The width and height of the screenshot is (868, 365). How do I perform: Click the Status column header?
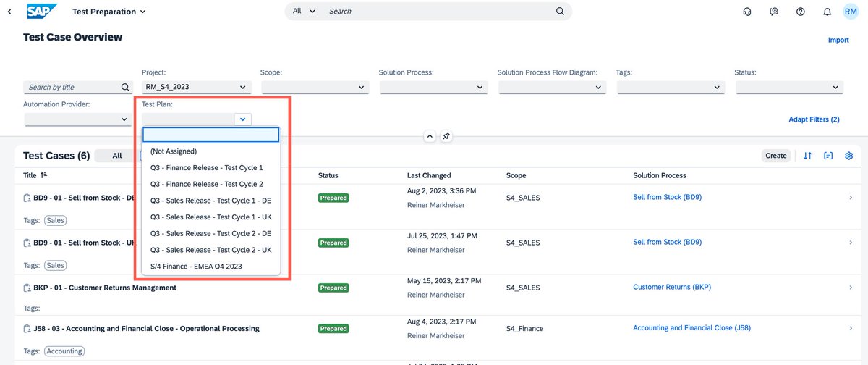click(x=328, y=175)
